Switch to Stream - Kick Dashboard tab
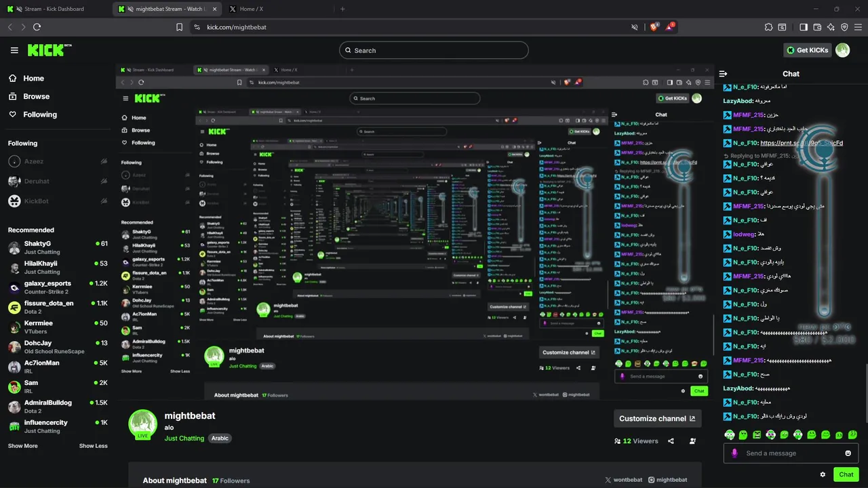Image resolution: width=868 pixels, height=488 pixels. (x=56, y=9)
